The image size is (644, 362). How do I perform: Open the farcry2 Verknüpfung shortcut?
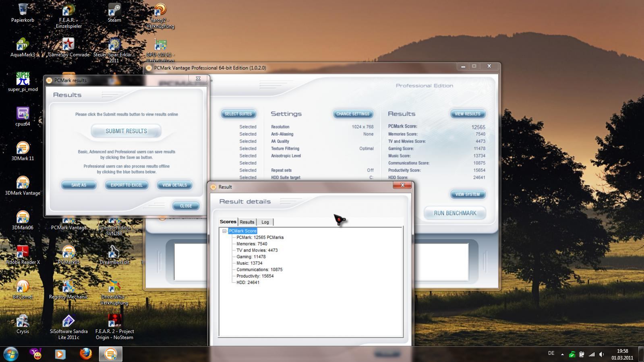(x=160, y=16)
